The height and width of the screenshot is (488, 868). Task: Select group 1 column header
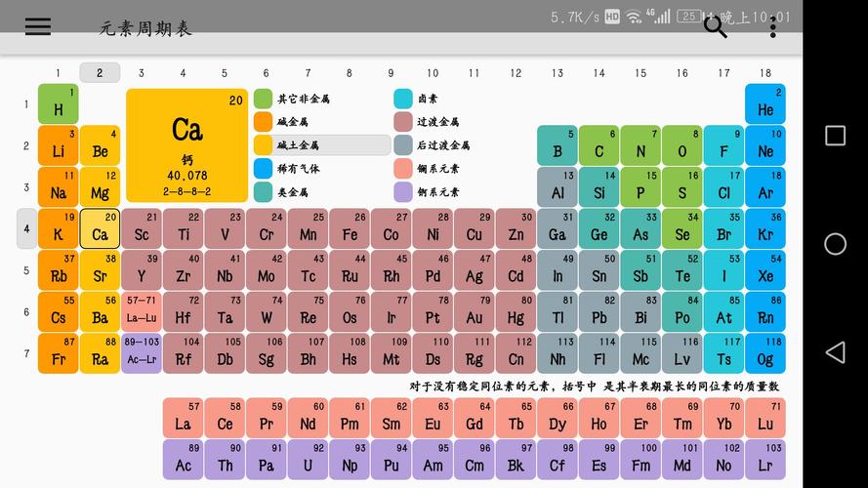coord(59,72)
